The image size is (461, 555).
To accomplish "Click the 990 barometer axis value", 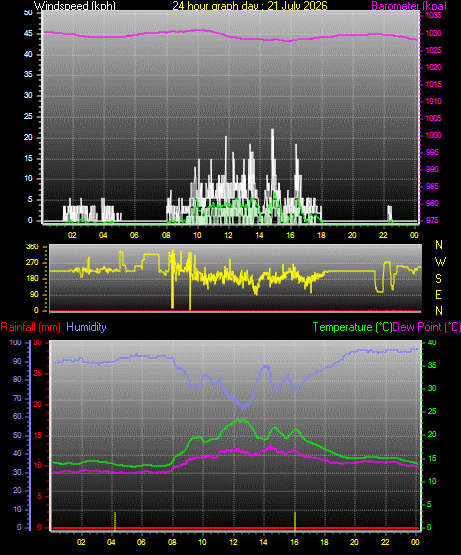I will 432,169.
